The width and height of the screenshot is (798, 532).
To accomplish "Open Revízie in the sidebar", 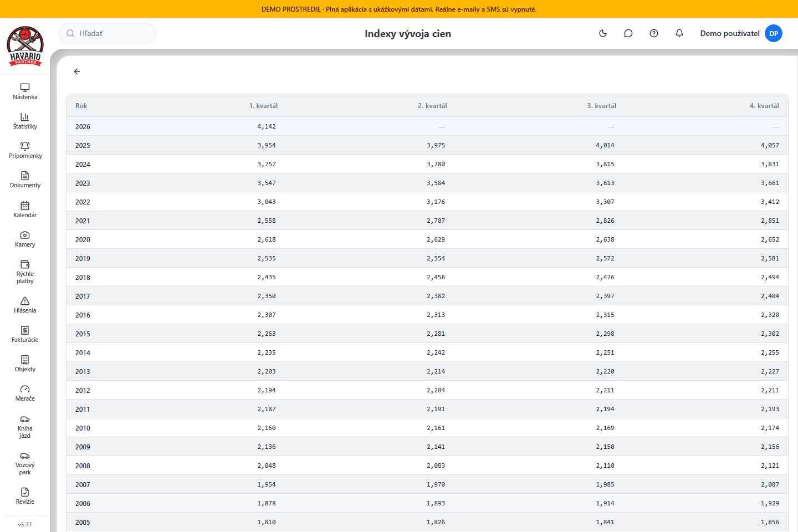I will coord(25,496).
